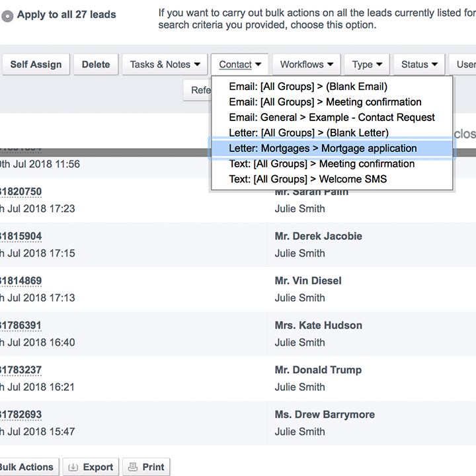
Task: Click the printer icon on Print button
Action: (x=133, y=467)
